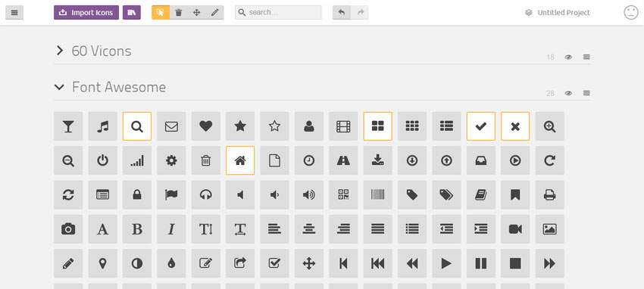Click the Import Icons button

click(x=86, y=12)
